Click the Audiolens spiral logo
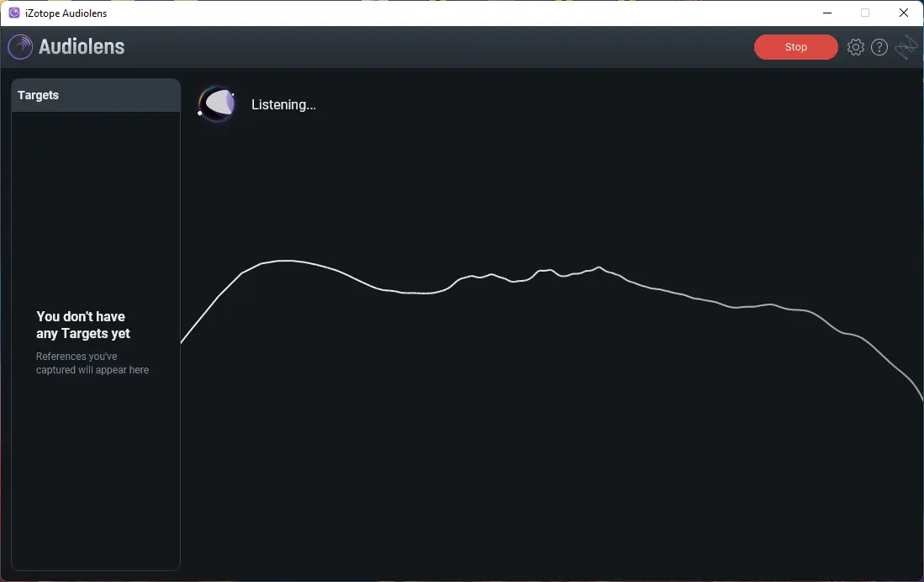This screenshot has width=924, height=582. click(x=20, y=46)
